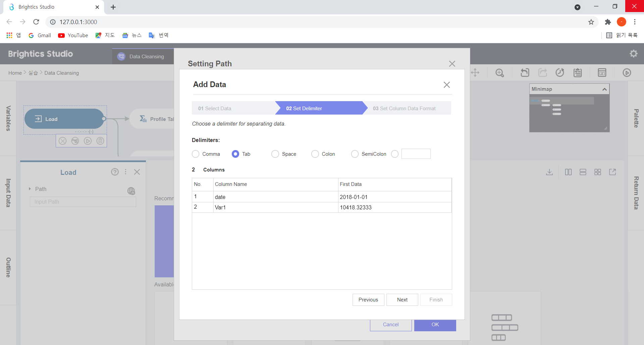This screenshot has height=345, width=644.
Task: Open the Input Data side panel
Action: click(x=8, y=193)
